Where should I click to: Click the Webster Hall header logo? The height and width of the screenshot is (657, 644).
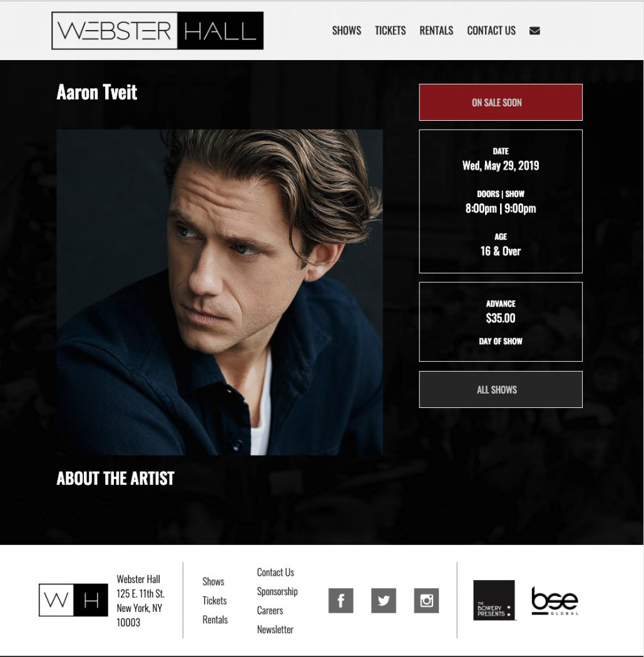(x=158, y=31)
